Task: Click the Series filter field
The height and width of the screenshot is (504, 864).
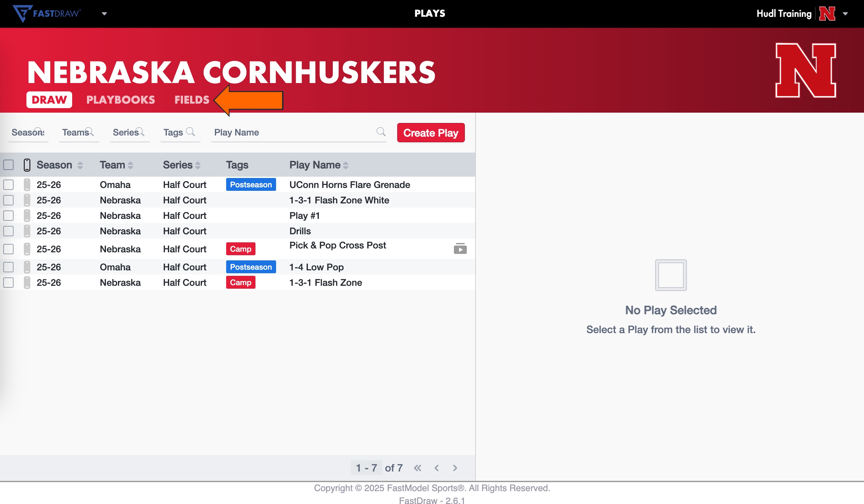Action: 129,132
